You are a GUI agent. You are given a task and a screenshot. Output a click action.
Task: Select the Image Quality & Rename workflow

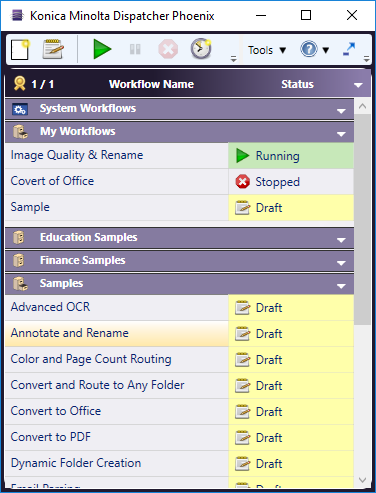tap(117, 155)
